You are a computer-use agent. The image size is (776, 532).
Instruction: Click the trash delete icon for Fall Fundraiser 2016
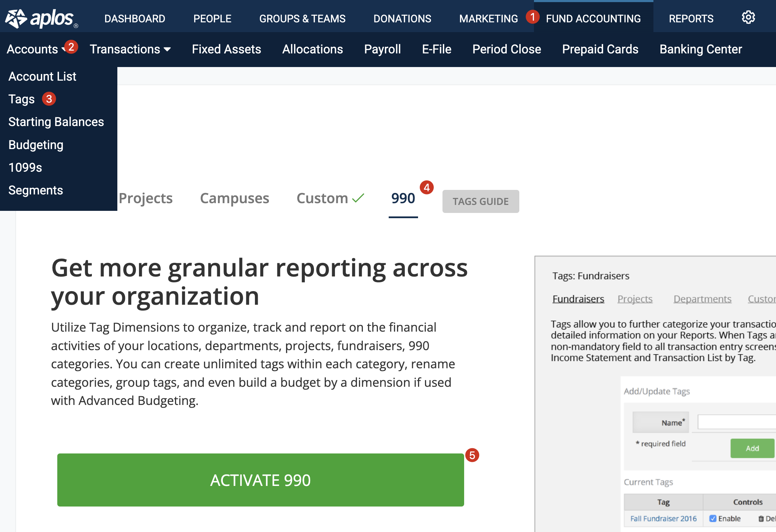tap(761, 519)
